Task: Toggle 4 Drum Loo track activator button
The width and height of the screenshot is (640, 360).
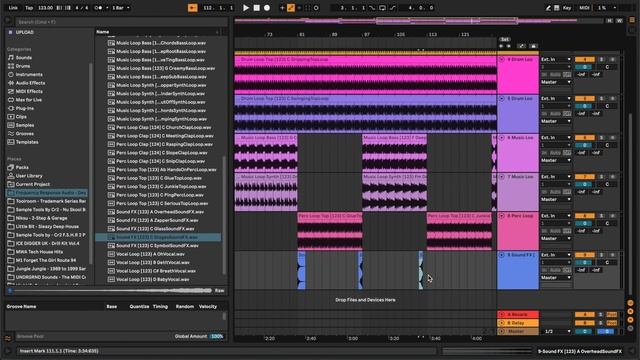Action: 584,60
